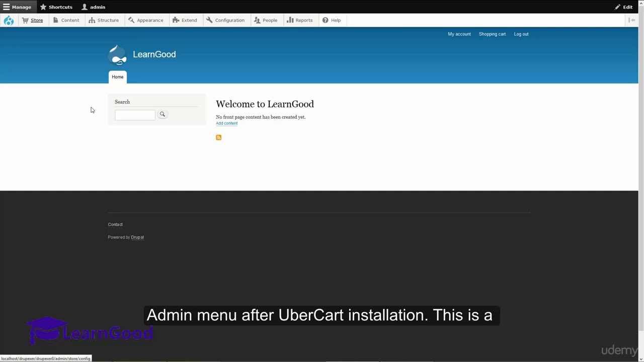The image size is (644, 362).
Task: Open the Content admin menu
Action: (66, 20)
